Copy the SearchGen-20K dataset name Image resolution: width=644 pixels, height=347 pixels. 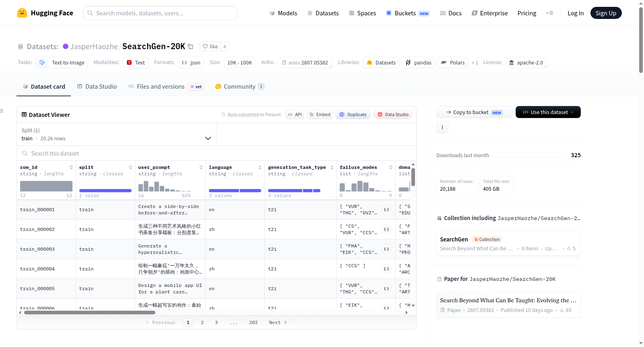[x=191, y=46]
